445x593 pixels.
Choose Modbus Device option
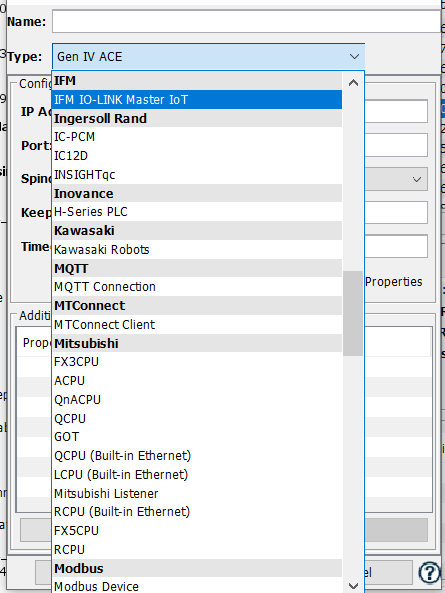[197, 586]
